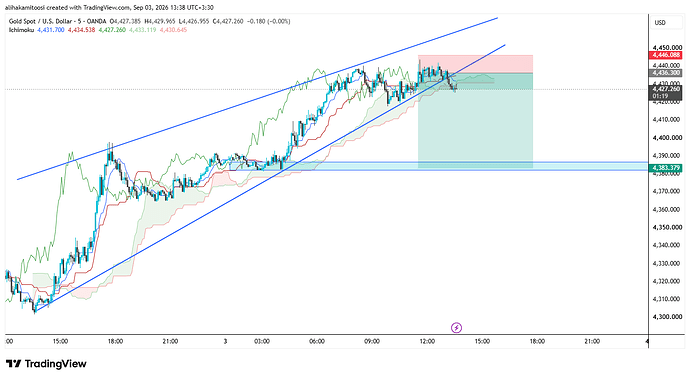The width and height of the screenshot is (690, 379).
Task: Click the blue Ichimoku value 4,431.700
Action: tap(51, 30)
